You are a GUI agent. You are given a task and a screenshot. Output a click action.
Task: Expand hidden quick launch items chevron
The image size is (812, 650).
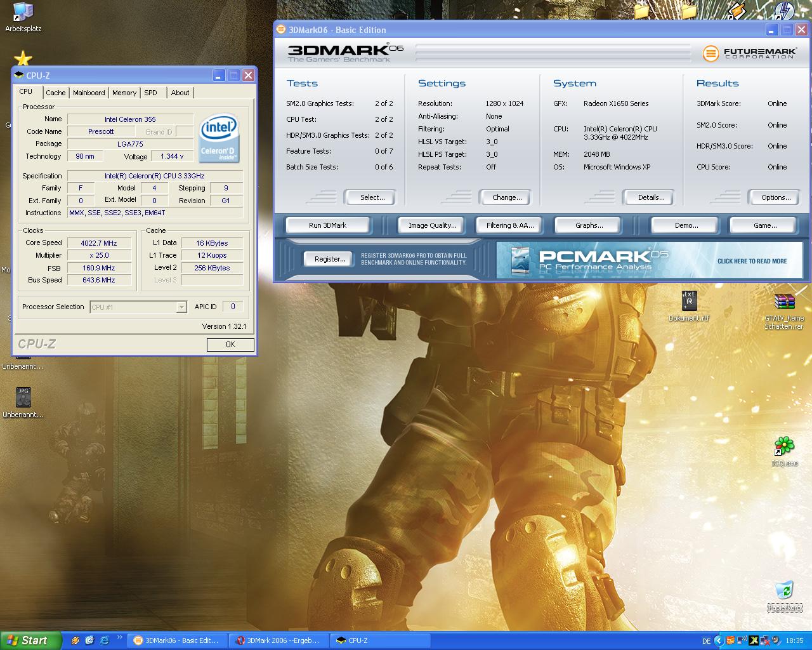click(x=119, y=637)
